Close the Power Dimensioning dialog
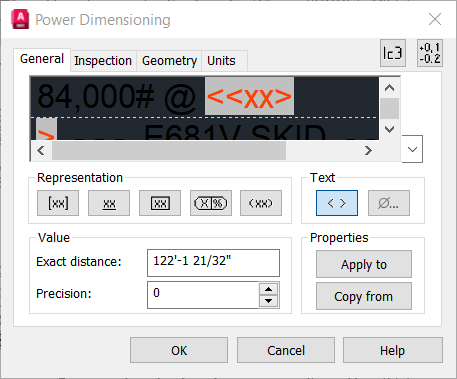 tap(435, 19)
